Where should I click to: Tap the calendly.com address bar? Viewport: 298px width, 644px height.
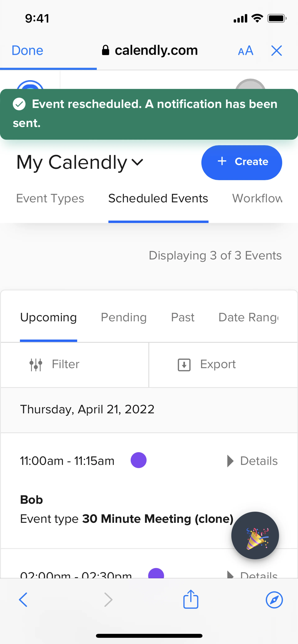click(150, 51)
